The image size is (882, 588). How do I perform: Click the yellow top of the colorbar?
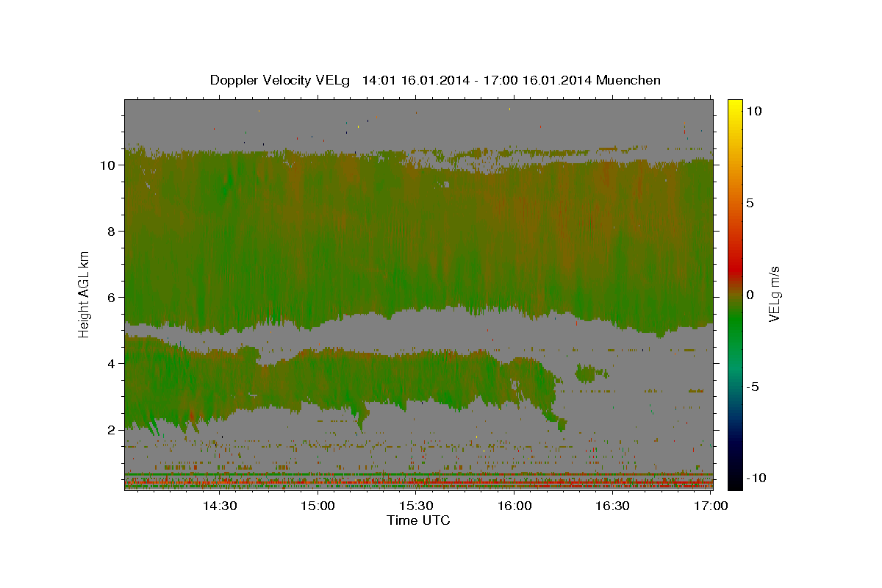pyautogui.click(x=735, y=104)
